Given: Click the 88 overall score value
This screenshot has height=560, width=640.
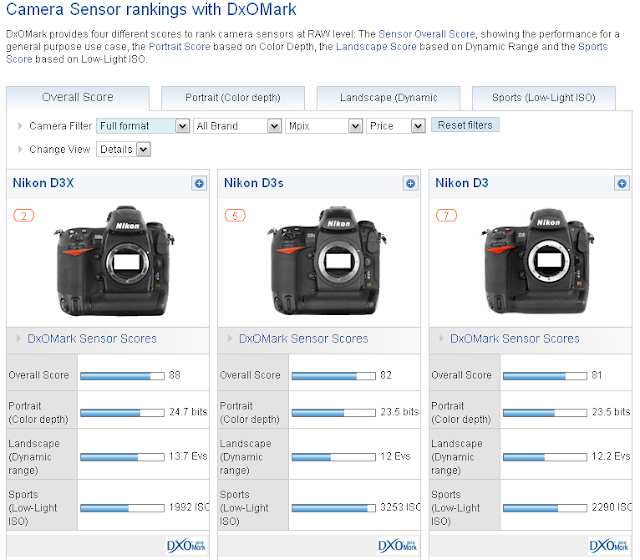Looking at the screenshot, I should click(175, 375).
